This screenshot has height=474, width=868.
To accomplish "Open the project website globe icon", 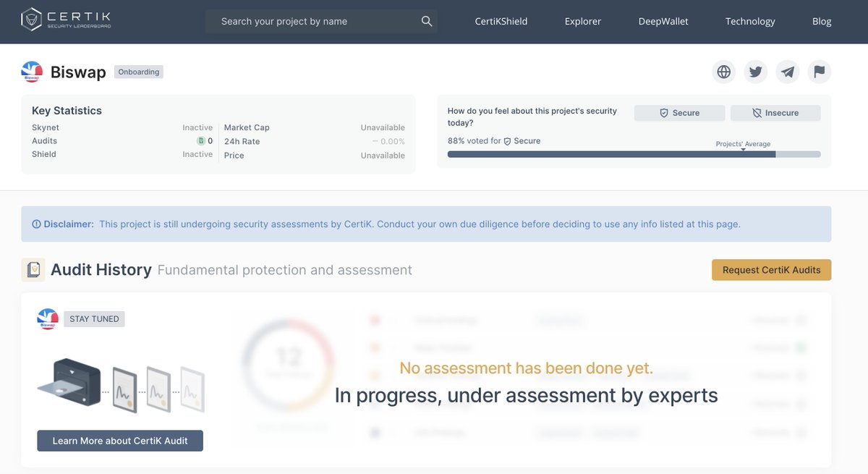I will click(x=723, y=72).
